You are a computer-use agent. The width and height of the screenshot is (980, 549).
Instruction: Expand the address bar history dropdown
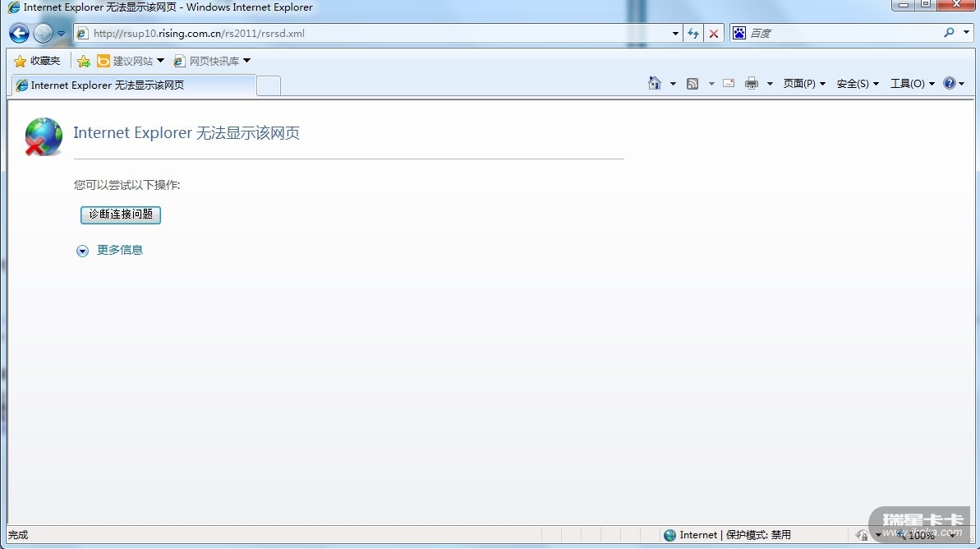(x=675, y=34)
